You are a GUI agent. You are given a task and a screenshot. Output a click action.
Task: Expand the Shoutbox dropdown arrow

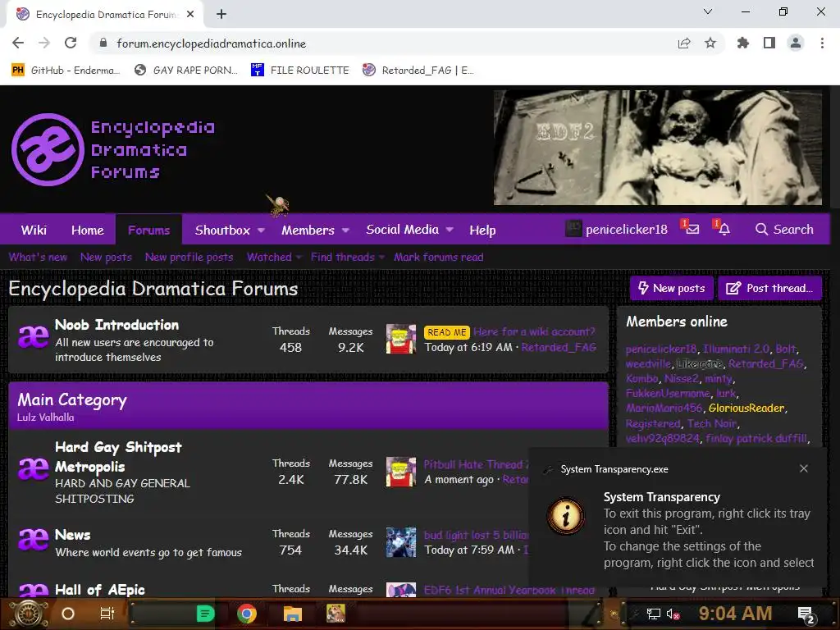tap(262, 230)
